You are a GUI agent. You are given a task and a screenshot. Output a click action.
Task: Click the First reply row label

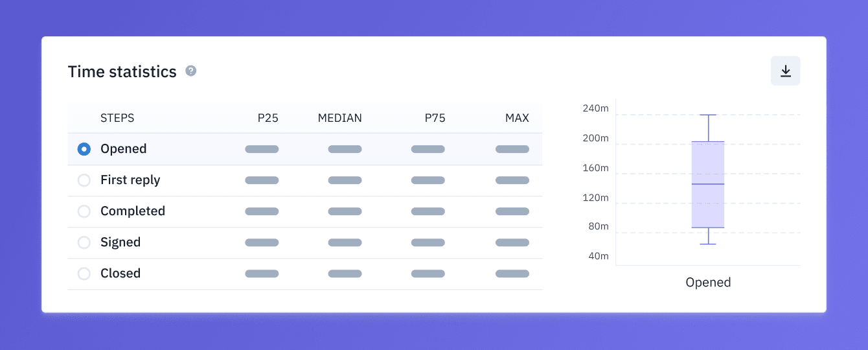coord(130,180)
